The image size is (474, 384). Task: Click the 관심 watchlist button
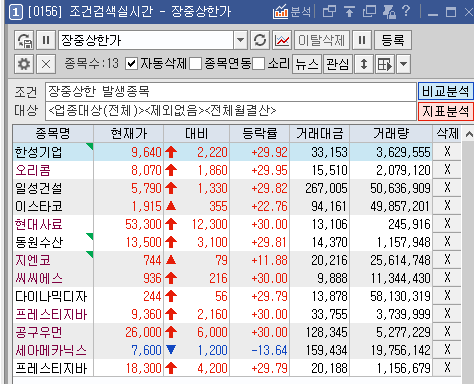click(338, 64)
